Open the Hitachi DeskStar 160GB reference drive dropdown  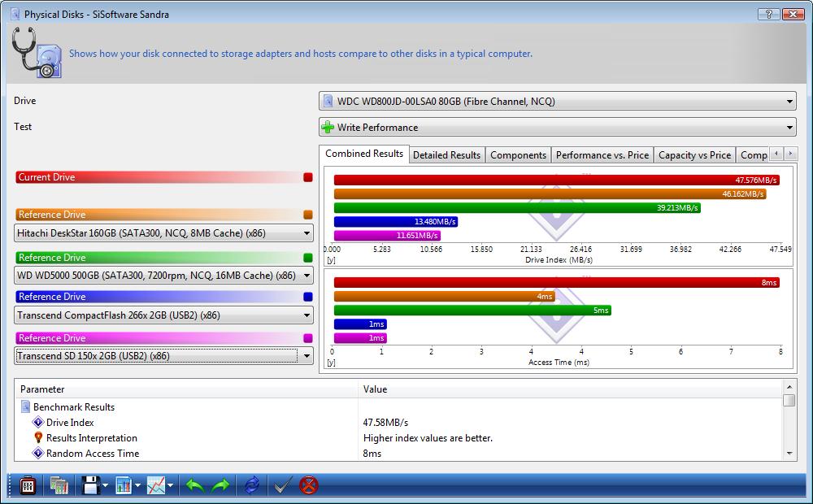[164, 233]
